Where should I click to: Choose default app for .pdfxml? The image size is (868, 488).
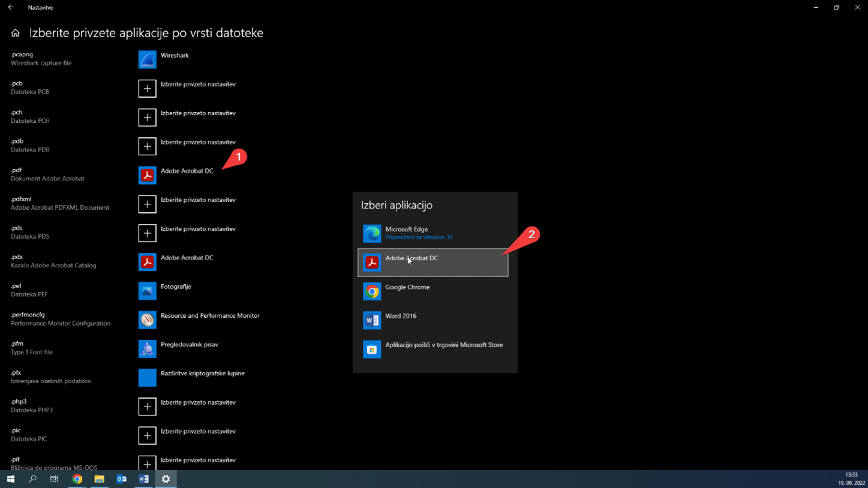147,204
